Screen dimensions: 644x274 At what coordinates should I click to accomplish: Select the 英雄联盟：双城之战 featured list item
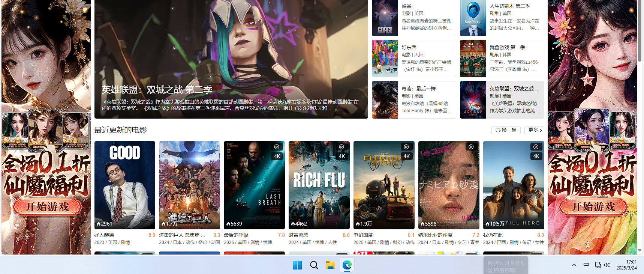point(502,100)
